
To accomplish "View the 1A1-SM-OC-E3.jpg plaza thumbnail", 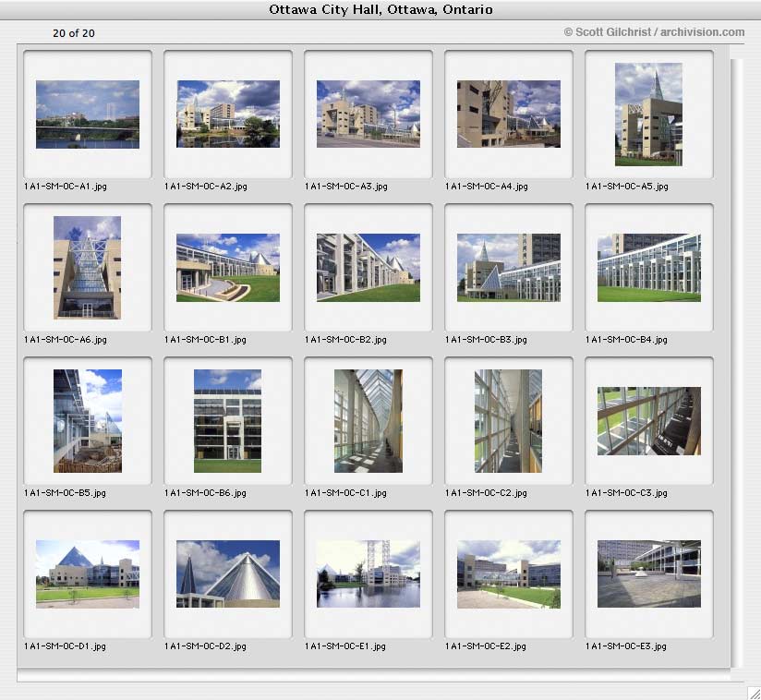I will pyautogui.click(x=649, y=573).
